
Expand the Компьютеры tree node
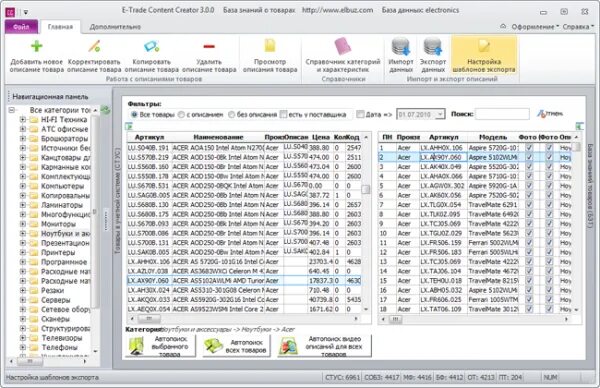[23, 186]
